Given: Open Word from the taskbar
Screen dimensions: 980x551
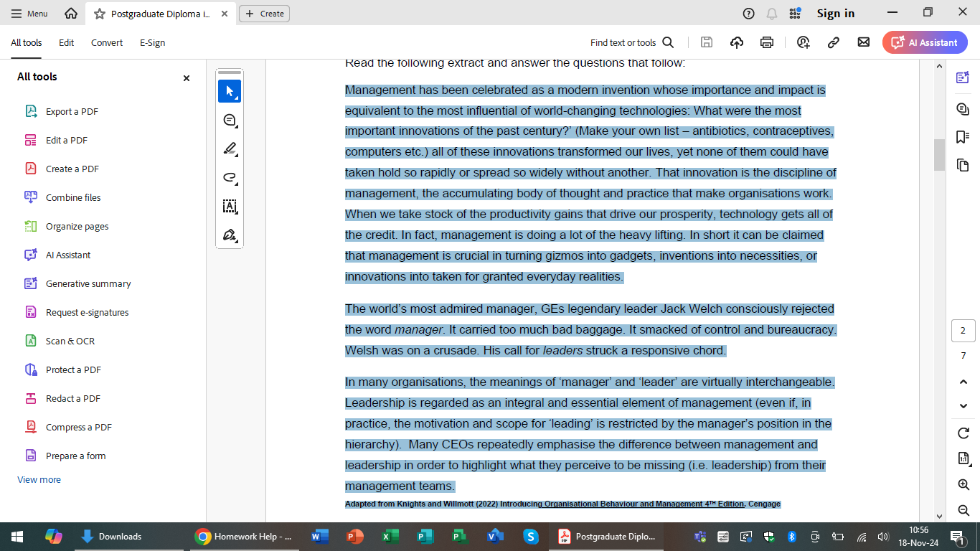Looking at the screenshot, I should click(320, 537).
